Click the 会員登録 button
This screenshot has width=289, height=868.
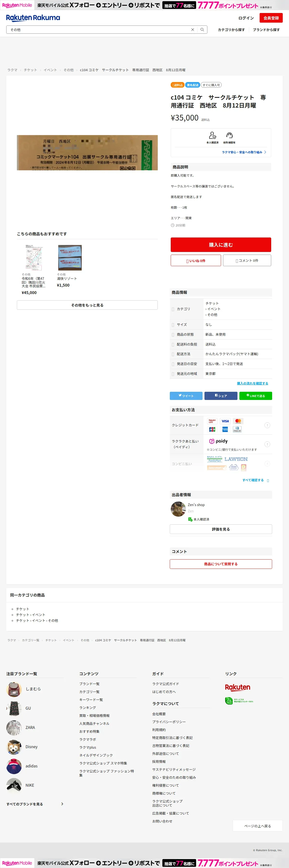coord(271,18)
